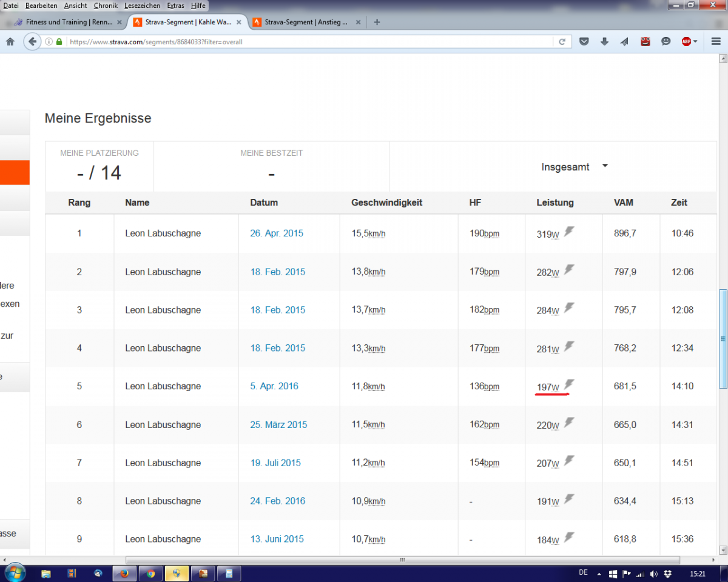Image resolution: width=728 pixels, height=582 pixels.
Task: Open the 26. Apr. 2015 activity link
Action: (277, 233)
